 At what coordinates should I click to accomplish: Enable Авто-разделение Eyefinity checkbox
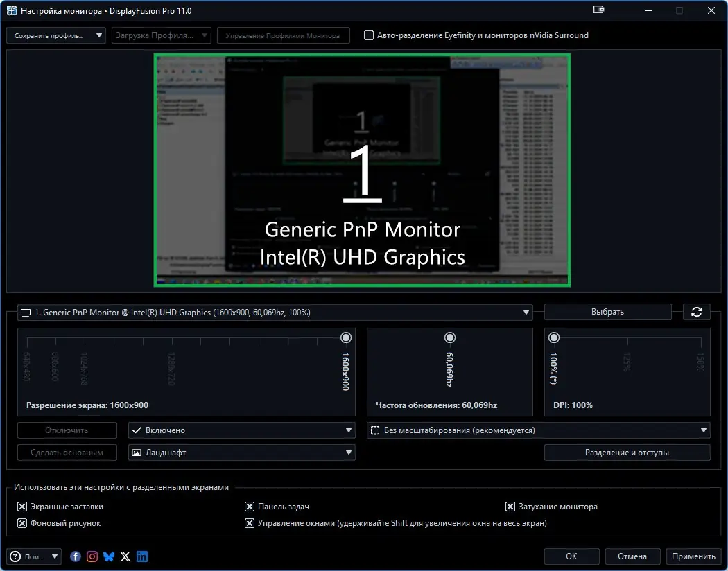(369, 35)
